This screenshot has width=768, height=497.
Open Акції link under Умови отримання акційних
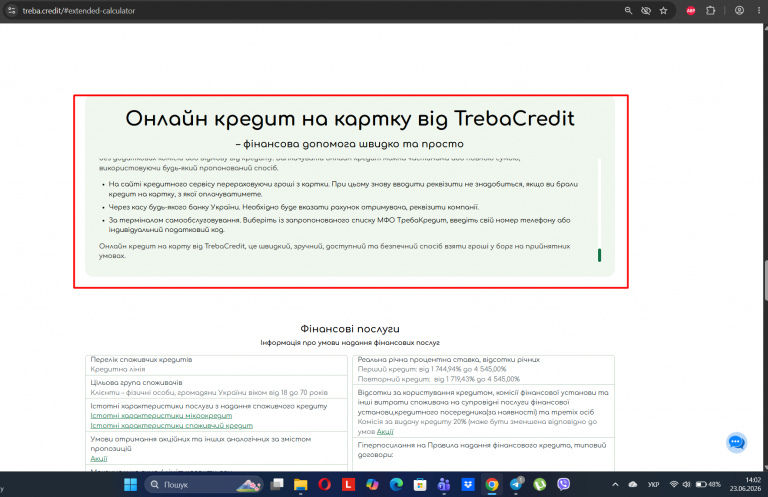98,458
